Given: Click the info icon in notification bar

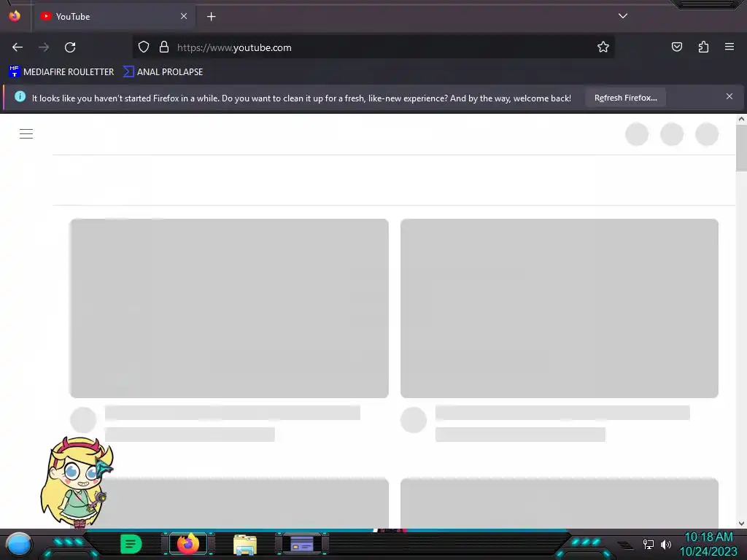Looking at the screenshot, I should tap(20, 97).
